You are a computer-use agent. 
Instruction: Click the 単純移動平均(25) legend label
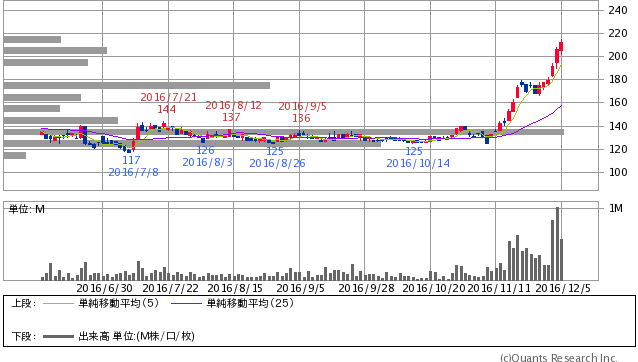click(250, 303)
